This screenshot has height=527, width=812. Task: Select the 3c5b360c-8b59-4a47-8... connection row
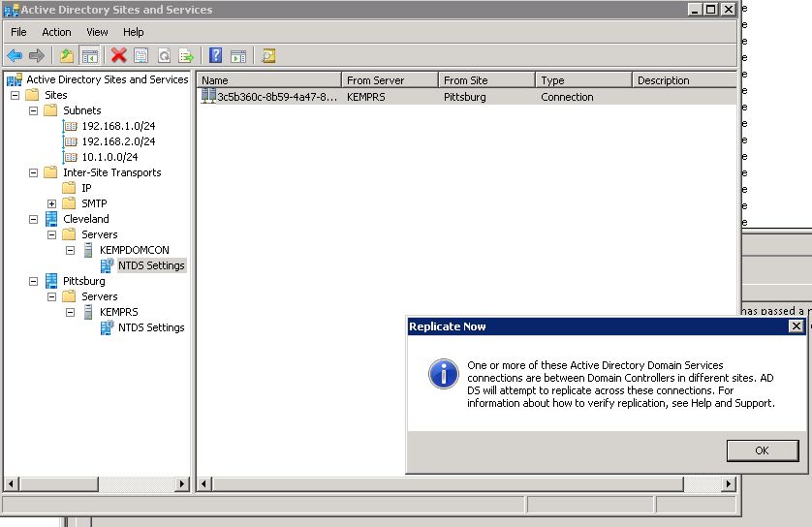[466, 97]
